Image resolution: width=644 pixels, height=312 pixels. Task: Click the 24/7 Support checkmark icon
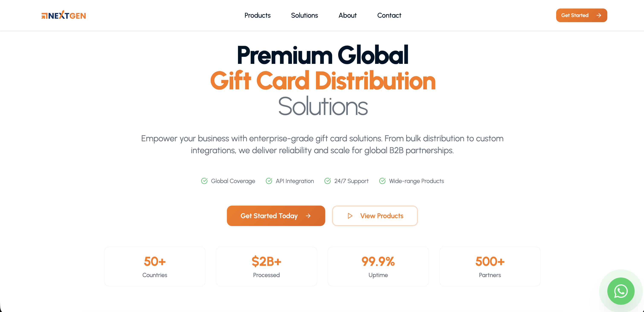click(x=328, y=181)
